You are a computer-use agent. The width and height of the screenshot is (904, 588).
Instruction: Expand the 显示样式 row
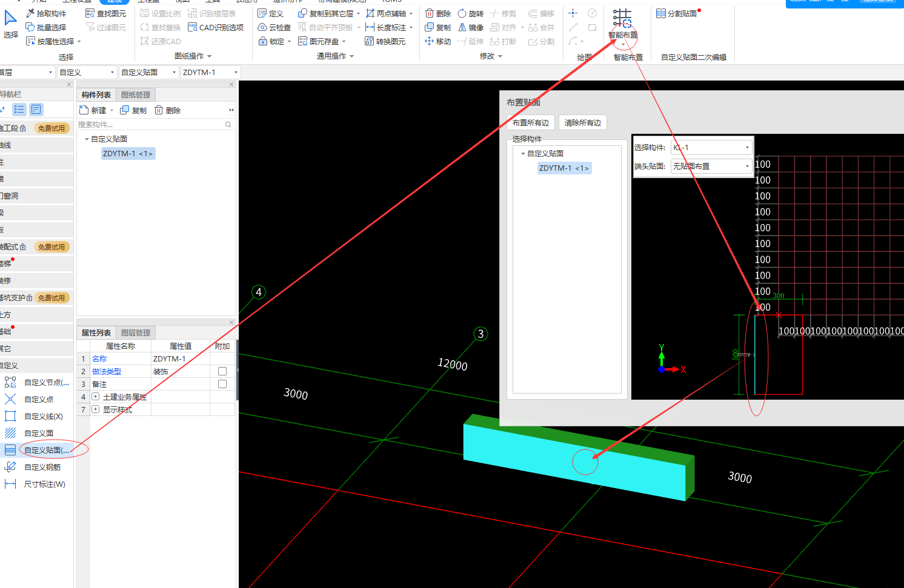95,409
